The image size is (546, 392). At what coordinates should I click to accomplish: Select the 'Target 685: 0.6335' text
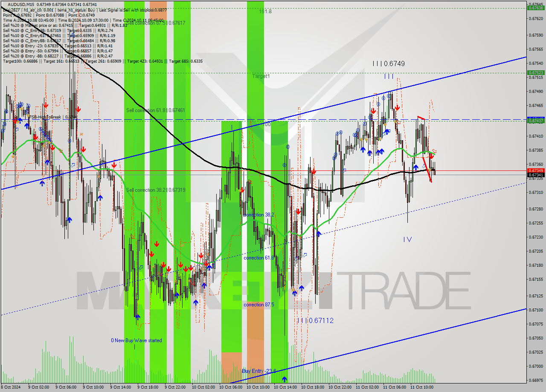click(x=186, y=61)
